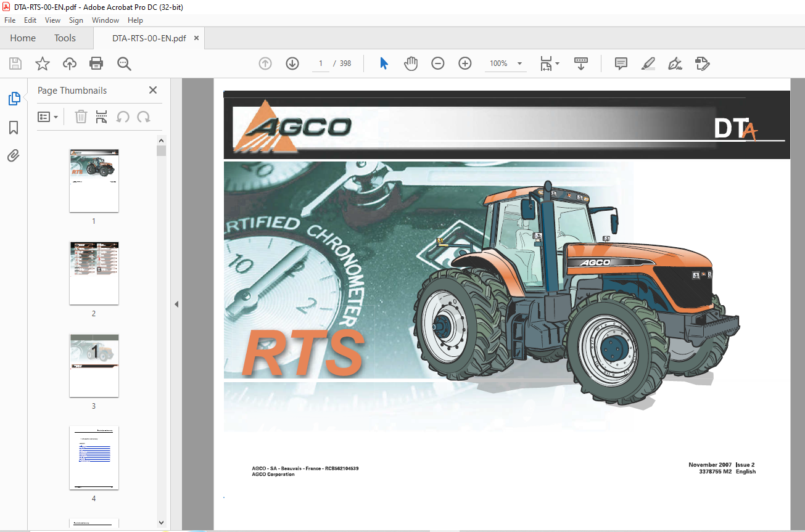Screen dimensions: 805x532
Task: Click the 'November 2007' text on the page
Action: coord(710,465)
